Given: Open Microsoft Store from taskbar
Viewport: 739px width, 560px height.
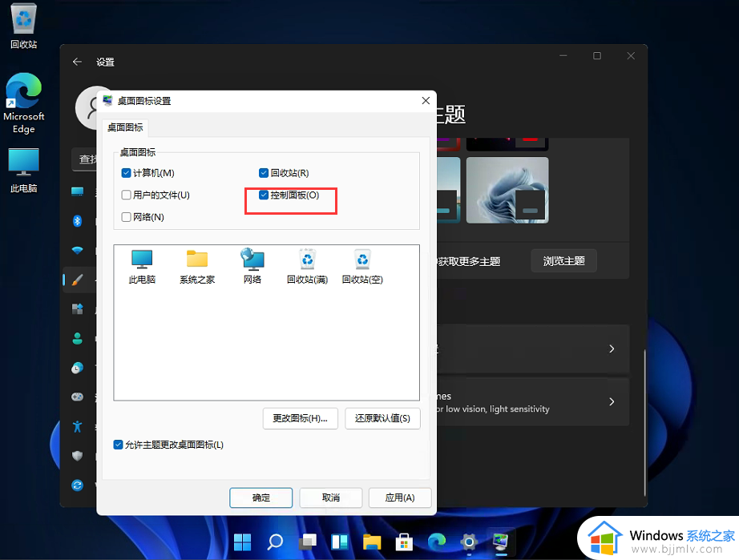Looking at the screenshot, I should click(404, 542).
